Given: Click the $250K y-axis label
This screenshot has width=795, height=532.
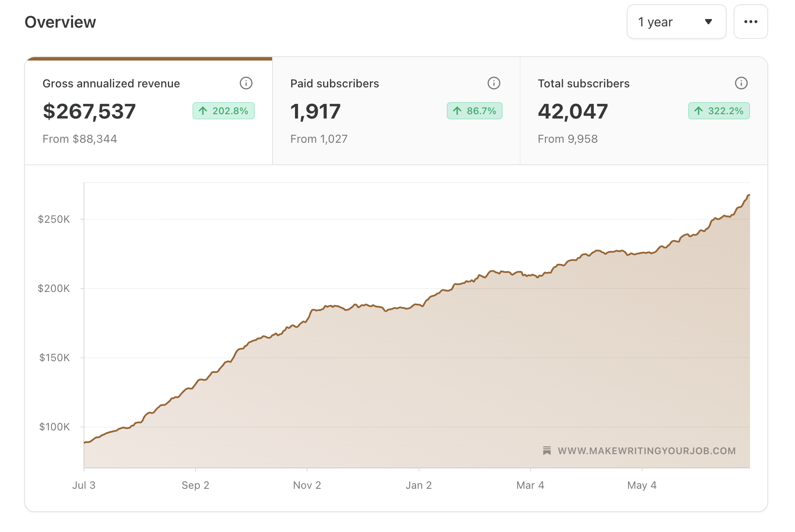Looking at the screenshot, I should pyautogui.click(x=54, y=219).
